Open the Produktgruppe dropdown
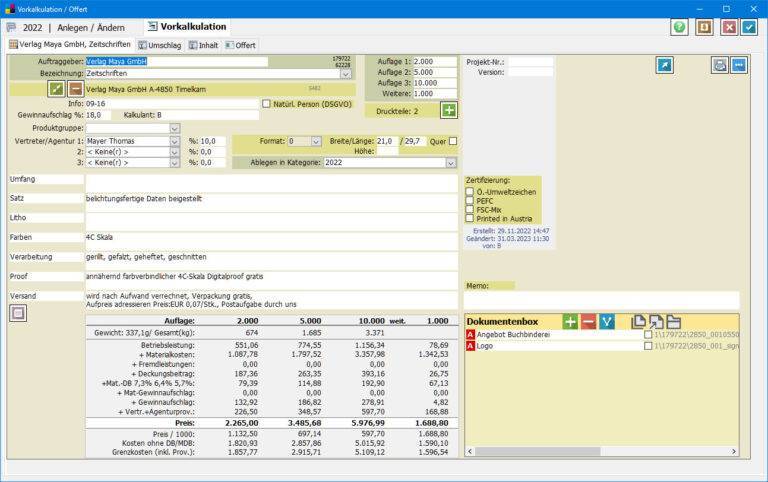 click(x=175, y=128)
